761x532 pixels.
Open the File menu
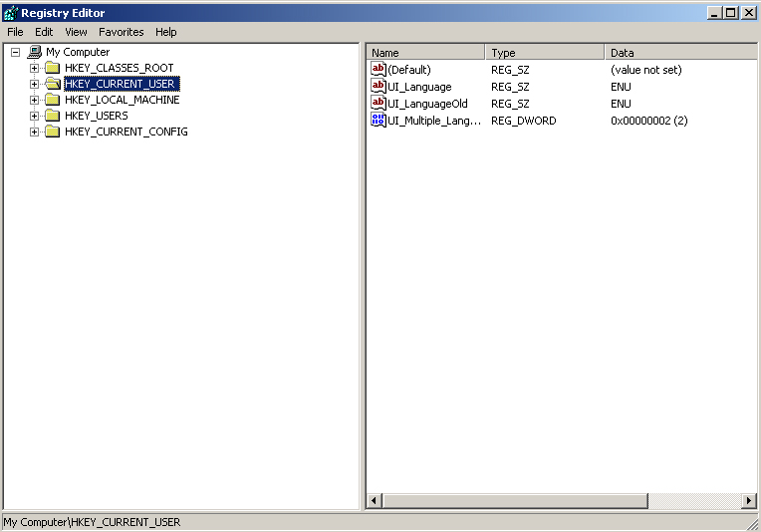pos(15,32)
